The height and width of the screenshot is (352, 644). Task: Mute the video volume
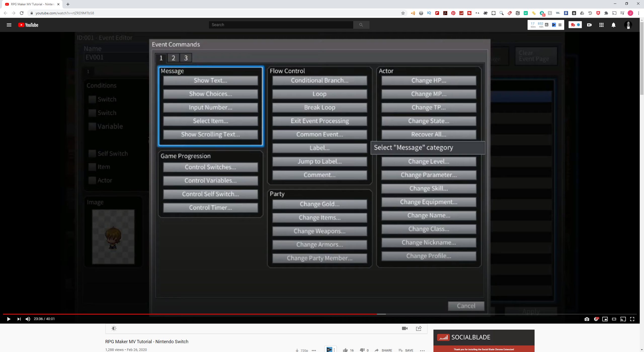(x=28, y=319)
